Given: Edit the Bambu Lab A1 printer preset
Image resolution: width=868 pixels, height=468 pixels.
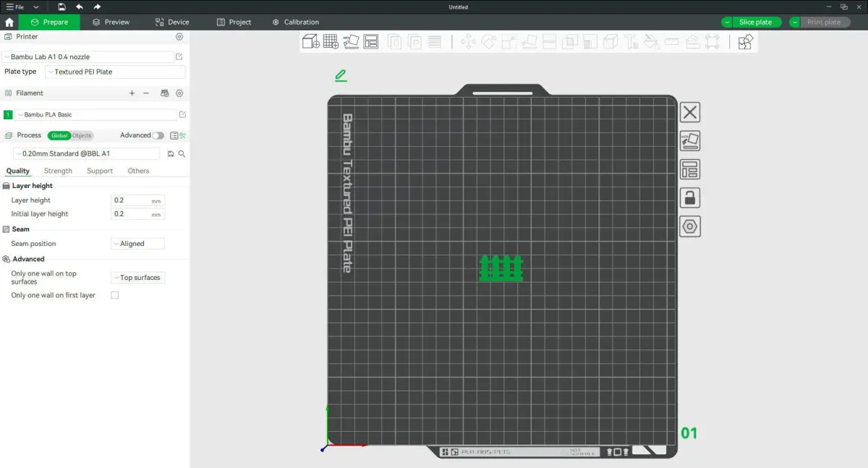Looking at the screenshot, I should coord(179,56).
